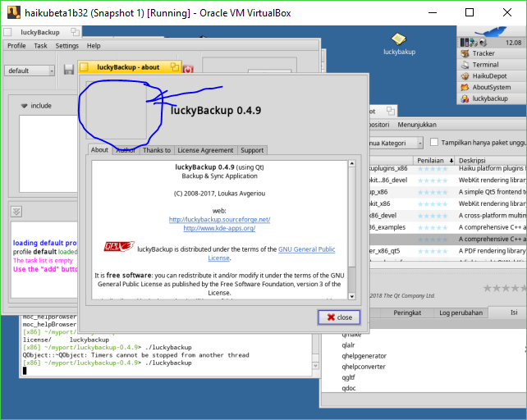
Task: Collapse the include expander arrow
Action: click(x=24, y=106)
